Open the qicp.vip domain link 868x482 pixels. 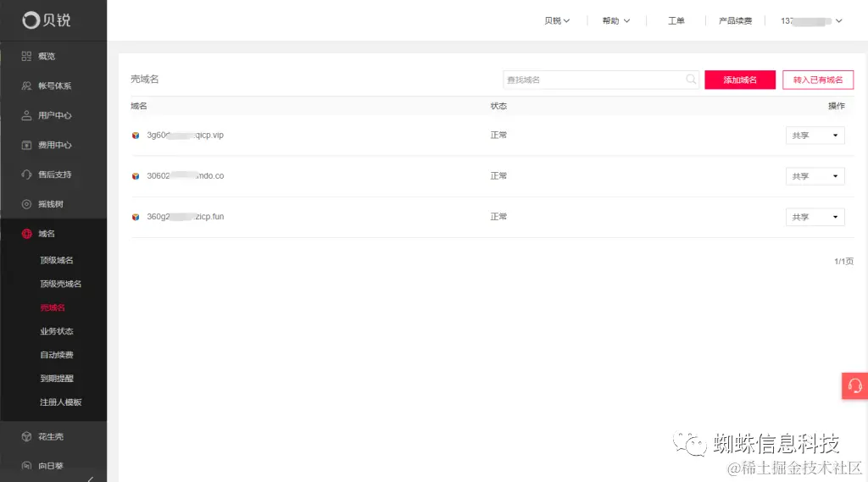[185, 135]
